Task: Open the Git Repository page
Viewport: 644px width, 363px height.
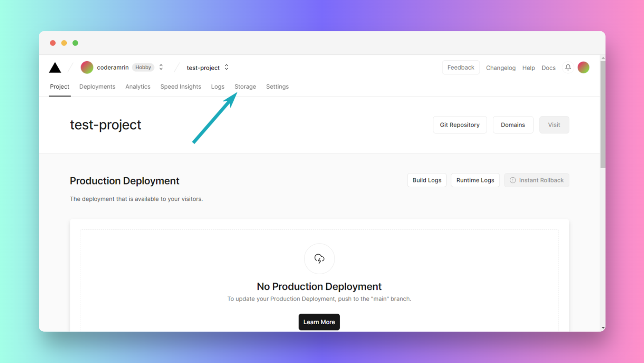Action: tap(459, 125)
